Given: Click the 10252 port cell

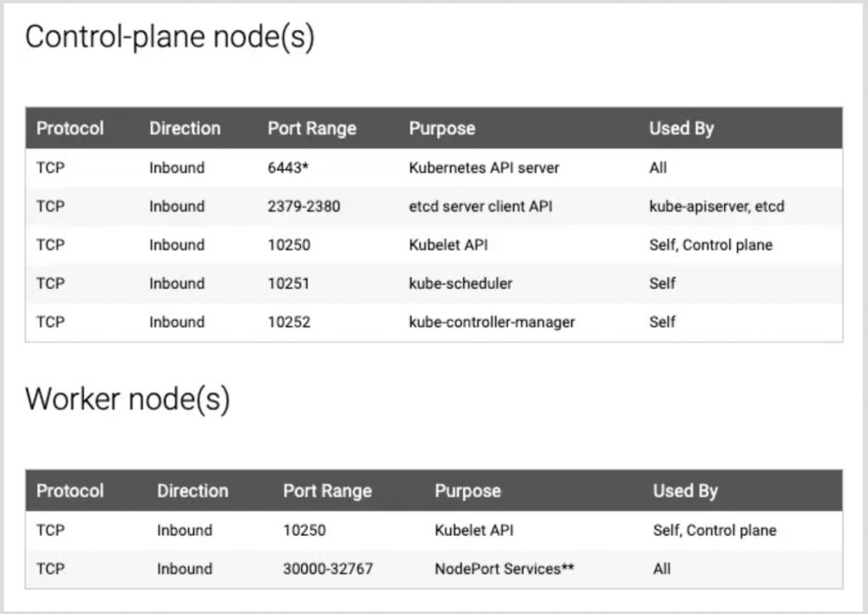Looking at the screenshot, I should [289, 322].
